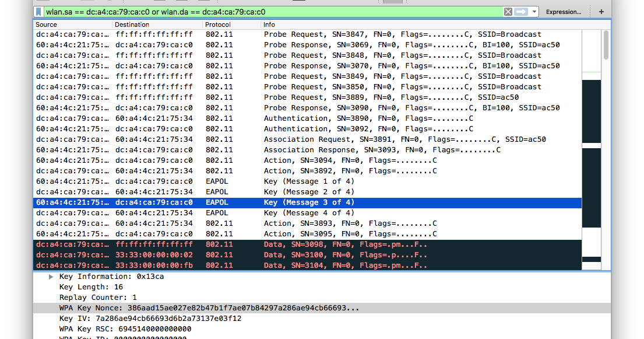
Task: Clear the display filter with the X icon
Action: coord(508,12)
